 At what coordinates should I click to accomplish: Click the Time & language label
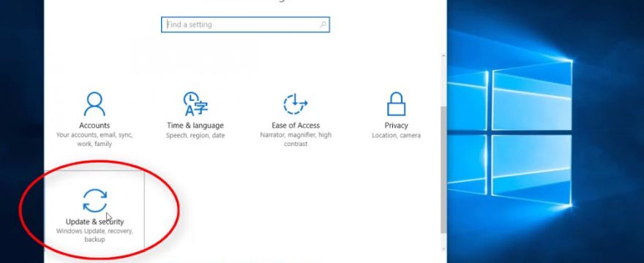(x=195, y=126)
